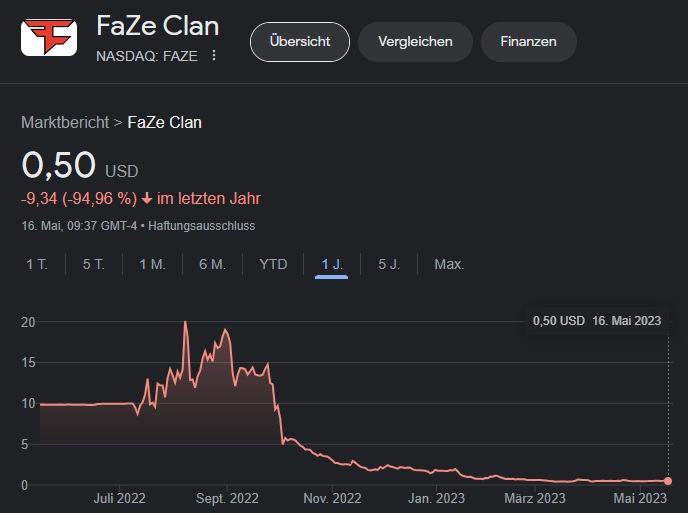This screenshot has width=688, height=513.
Task: Switch to the 5 J. range
Action: 389,264
